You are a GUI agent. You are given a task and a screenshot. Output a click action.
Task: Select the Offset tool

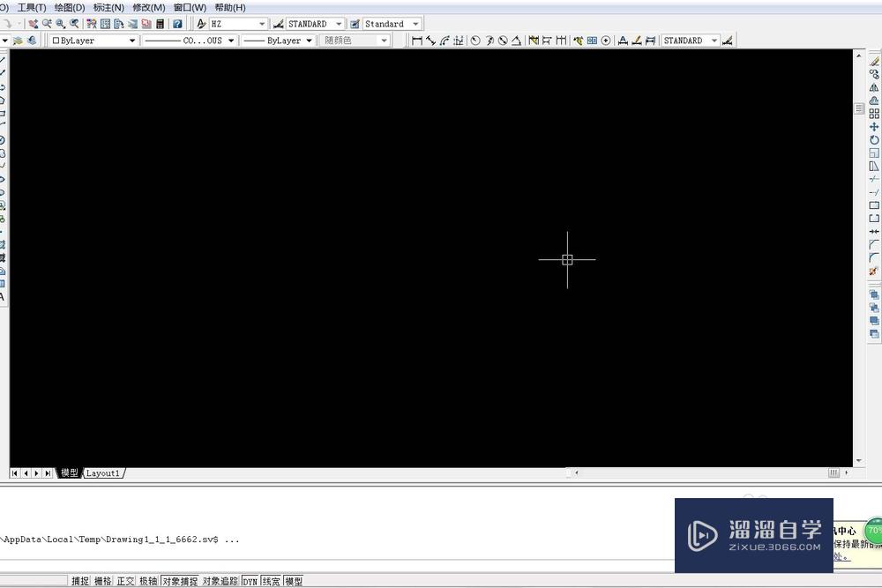[874, 100]
